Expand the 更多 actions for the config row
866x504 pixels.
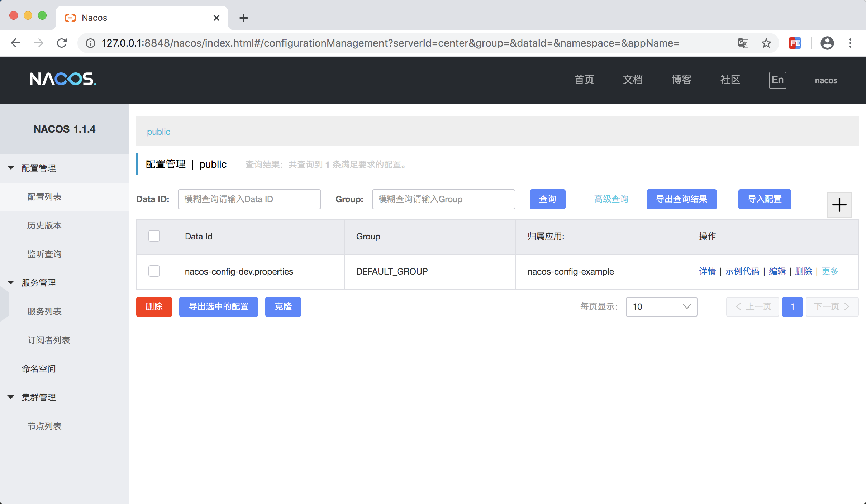coord(830,271)
